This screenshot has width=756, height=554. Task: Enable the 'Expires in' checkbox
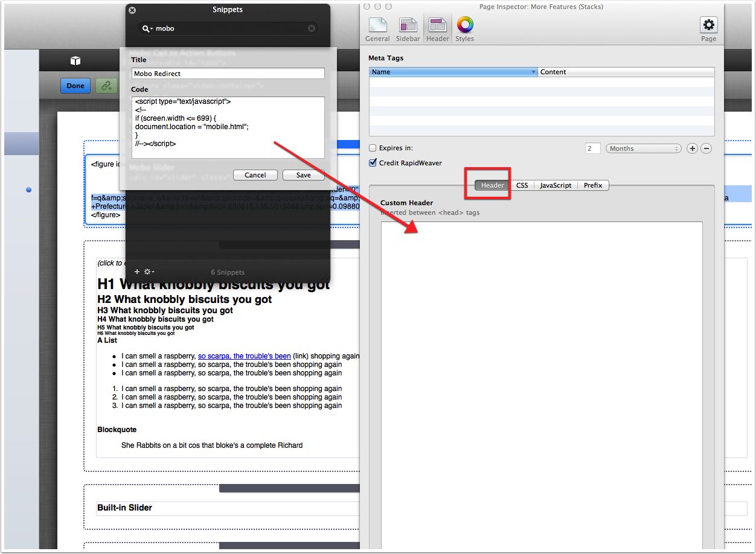point(373,148)
